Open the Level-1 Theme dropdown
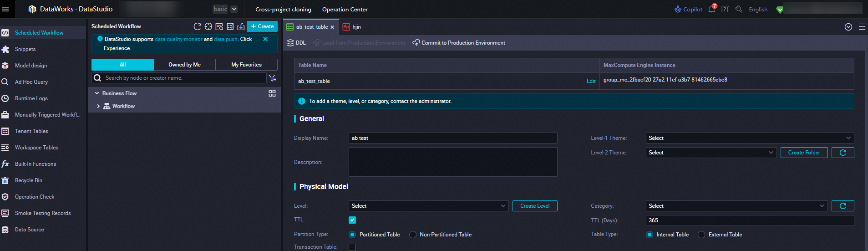This screenshot has width=868, height=251. point(749,138)
